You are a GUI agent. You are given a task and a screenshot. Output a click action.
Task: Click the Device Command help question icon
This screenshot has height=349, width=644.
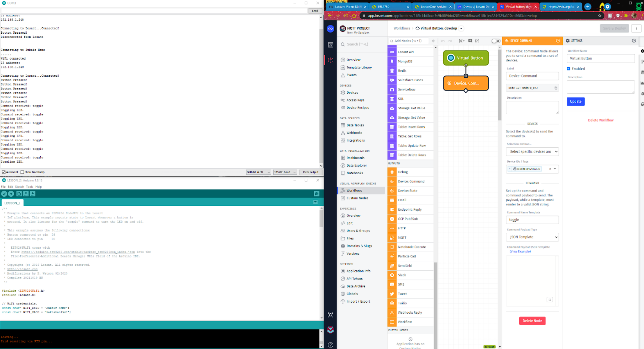click(558, 41)
